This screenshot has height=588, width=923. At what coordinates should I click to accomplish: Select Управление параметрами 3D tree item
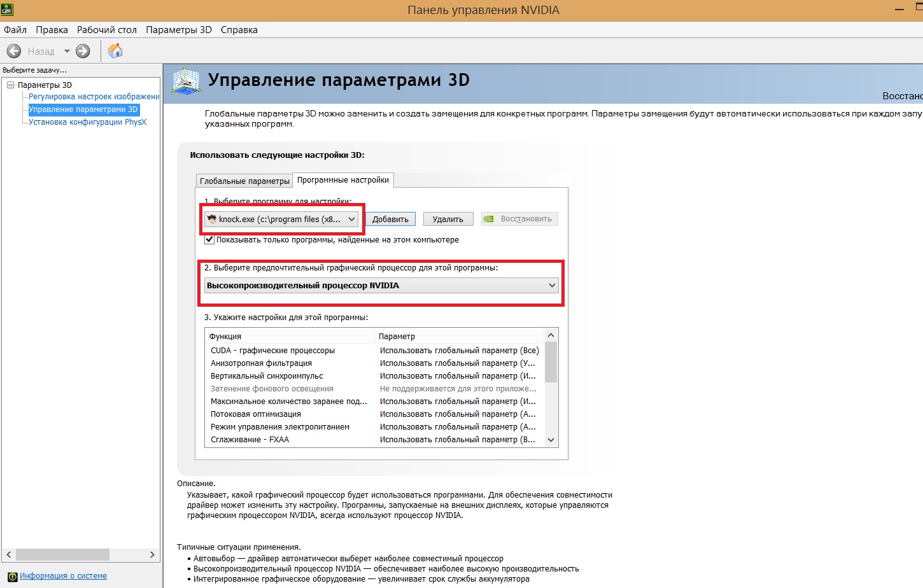coord(83,109)
